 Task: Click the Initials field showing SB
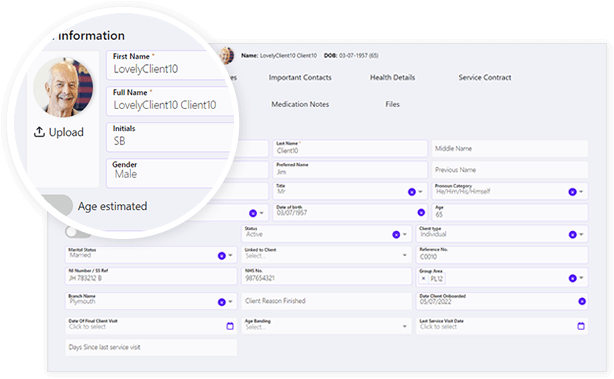click(x=170, y=137)
